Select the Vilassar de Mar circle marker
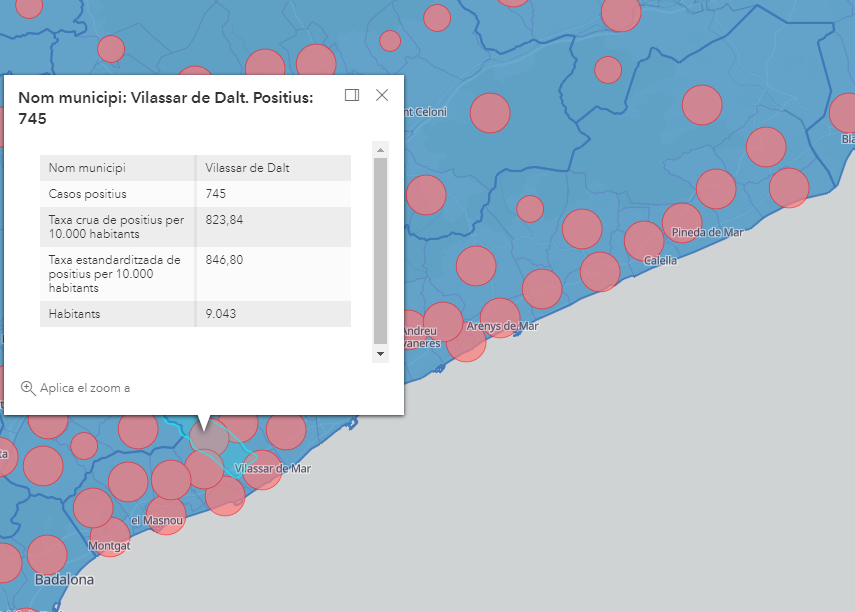Screen dimensions: 855x612 tap(262, 470)
